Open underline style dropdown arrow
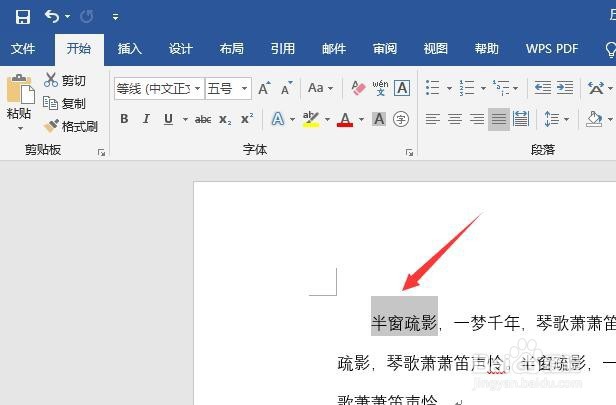 tap(185, 119)
